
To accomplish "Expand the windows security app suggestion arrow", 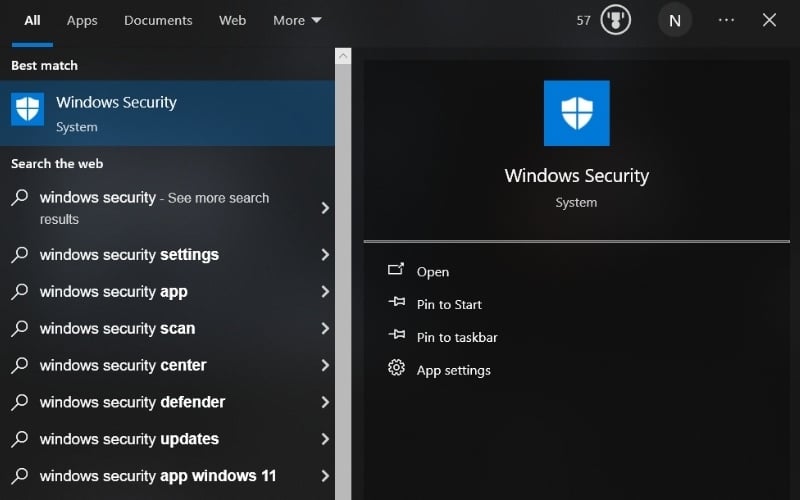I will click(x=325, y=291).
